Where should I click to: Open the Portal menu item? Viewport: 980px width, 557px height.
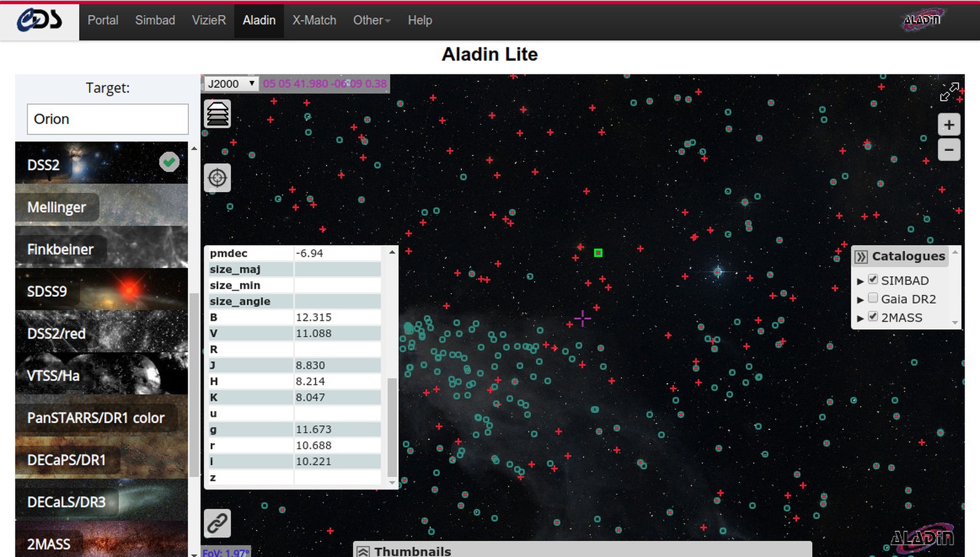103,21
